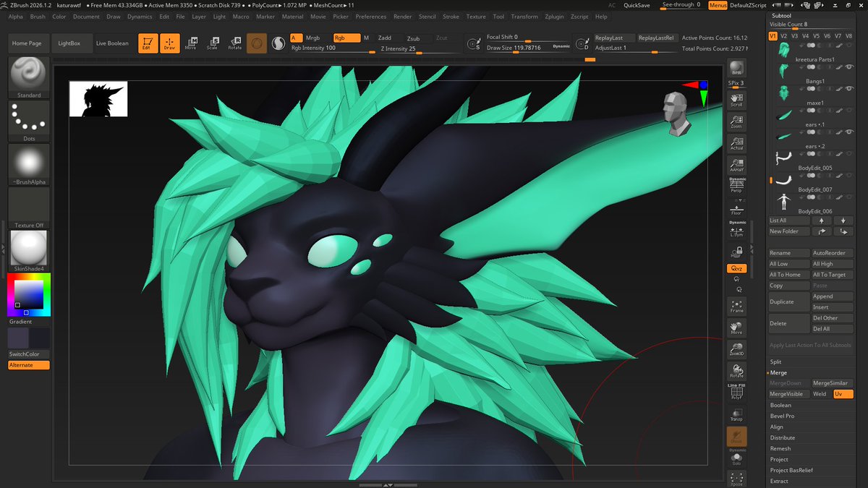Activate the Draw mode button
This screenshot has height=488, width=868.
(x=169, y=43)
